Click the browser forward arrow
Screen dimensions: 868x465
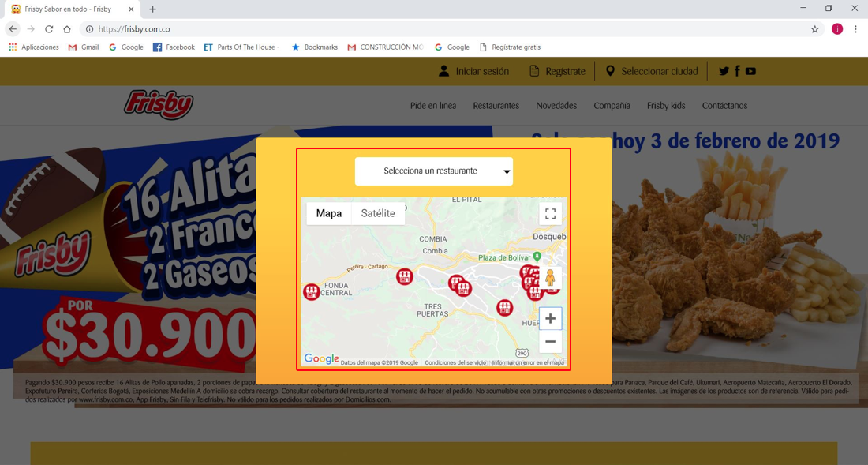(x=31, y=28)
